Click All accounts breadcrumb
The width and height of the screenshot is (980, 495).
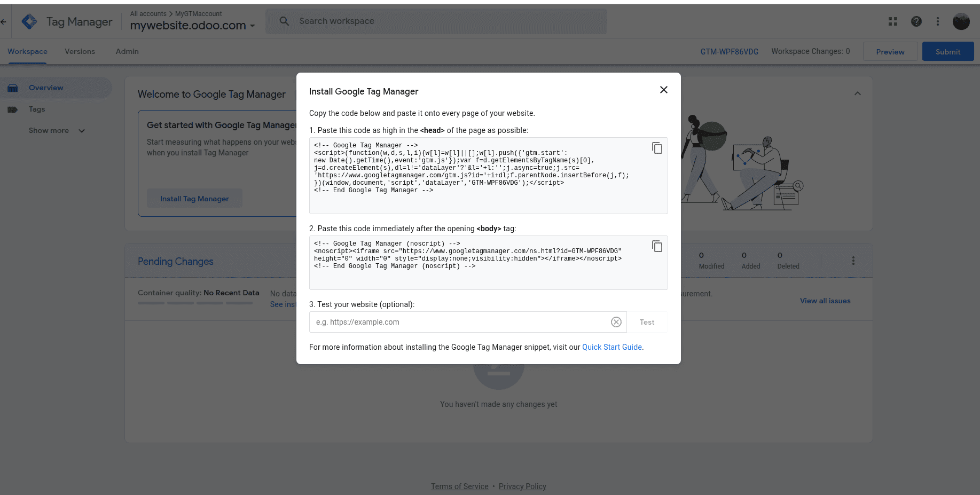tap(148, 14)
